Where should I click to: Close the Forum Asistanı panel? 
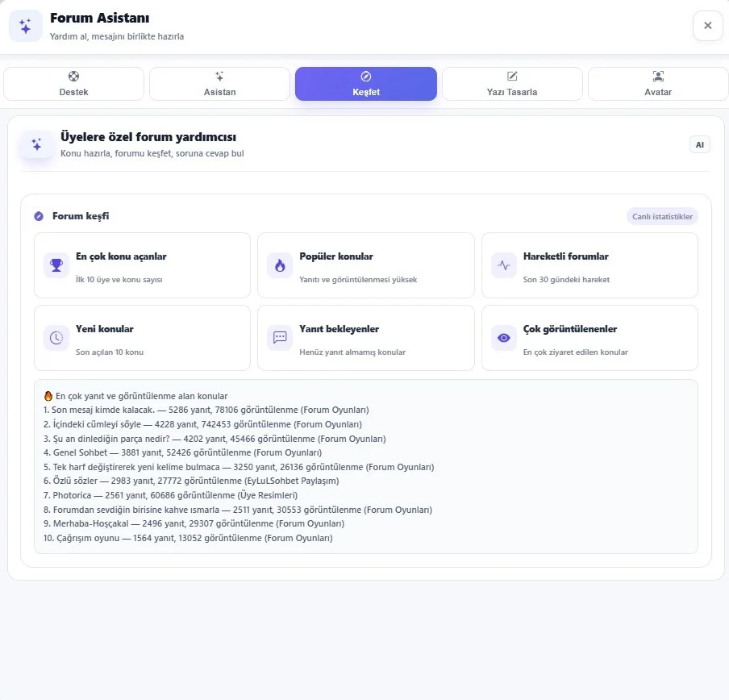click(x=707, y=26)
